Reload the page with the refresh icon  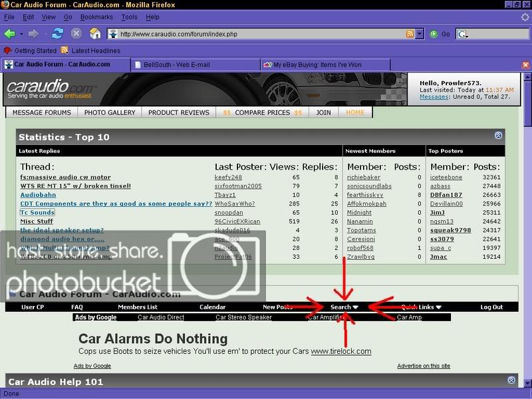coord(58,34)
